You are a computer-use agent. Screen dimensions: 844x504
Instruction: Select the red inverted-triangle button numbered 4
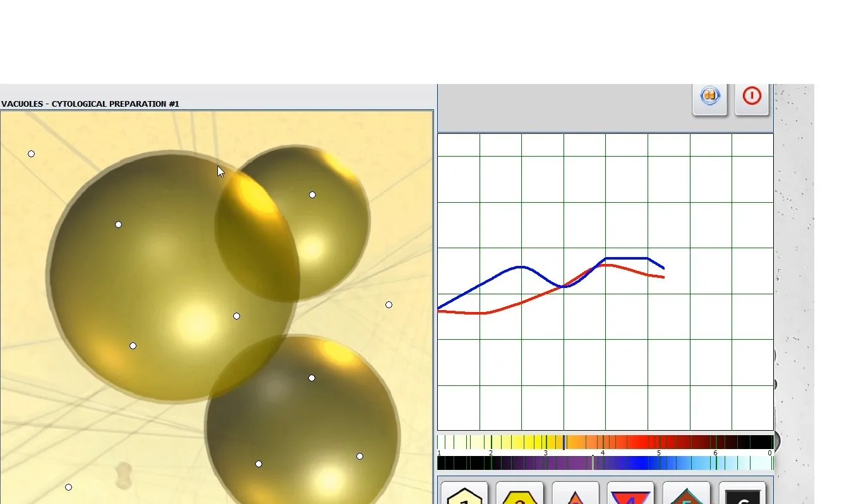[x=631, y=493]
